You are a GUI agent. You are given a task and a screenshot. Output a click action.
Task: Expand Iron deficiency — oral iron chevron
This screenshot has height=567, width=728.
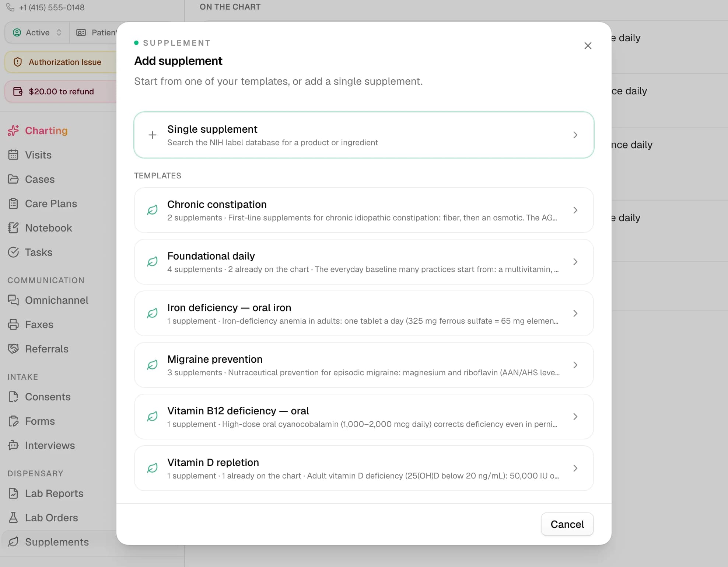coord(575,313)
